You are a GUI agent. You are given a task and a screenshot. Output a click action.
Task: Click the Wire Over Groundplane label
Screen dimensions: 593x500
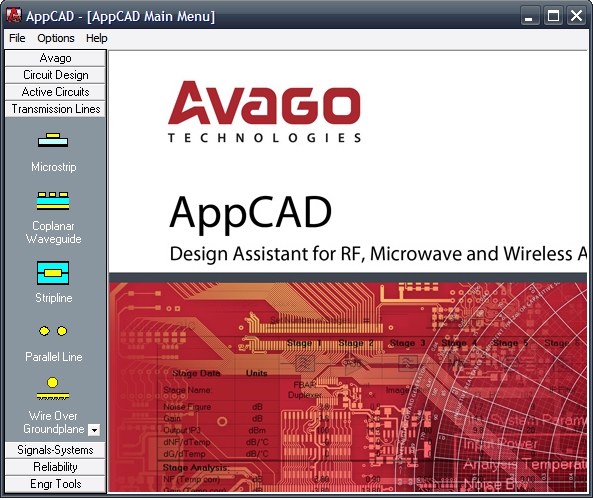[x=54, y=422]
